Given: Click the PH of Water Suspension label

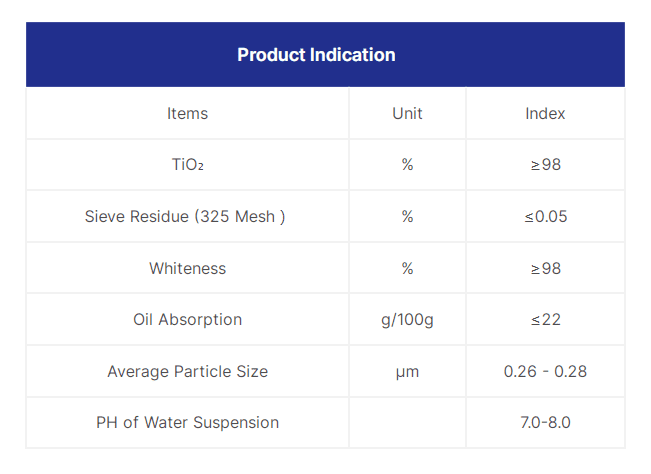Looking at the screenshot, I should (188, 422).
